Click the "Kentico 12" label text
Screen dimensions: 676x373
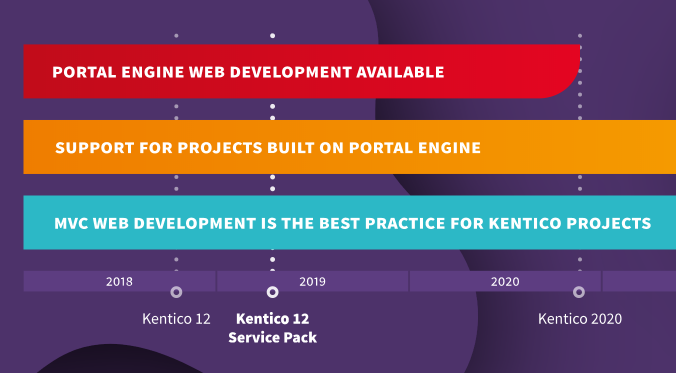(176, 319)
